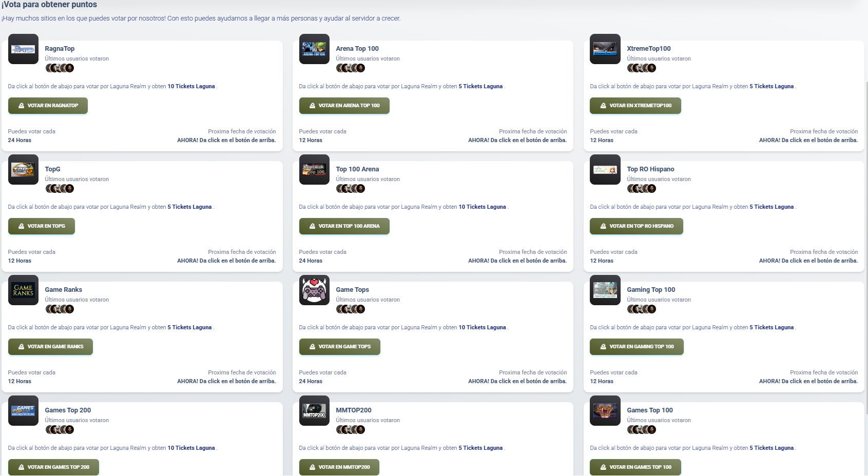Click voter avatars under Arena Top 100

(x=351, y=68)
